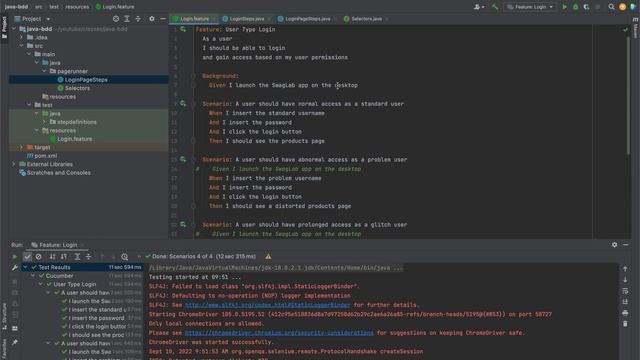
Task: Toggle soft-wrap in console sidebar
Action: coord(625,291)
